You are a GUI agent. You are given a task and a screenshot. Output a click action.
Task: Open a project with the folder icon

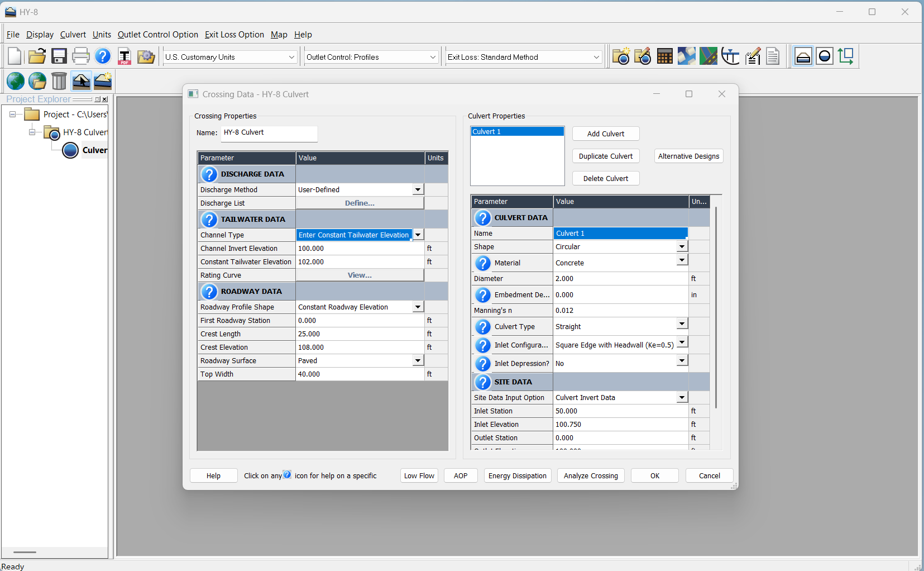coord(37,56)
